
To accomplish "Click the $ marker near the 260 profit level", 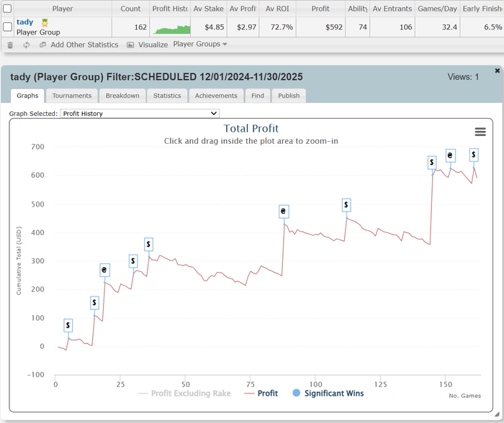I will tap(133, 261).
